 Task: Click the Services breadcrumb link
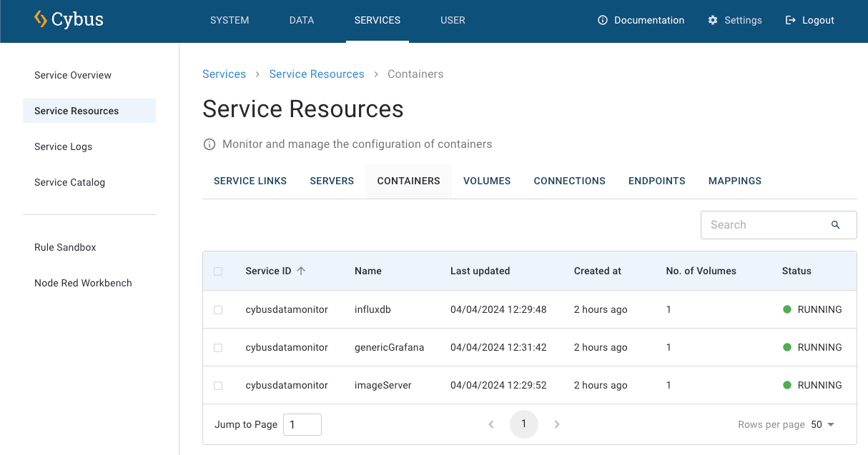[224, 74]
